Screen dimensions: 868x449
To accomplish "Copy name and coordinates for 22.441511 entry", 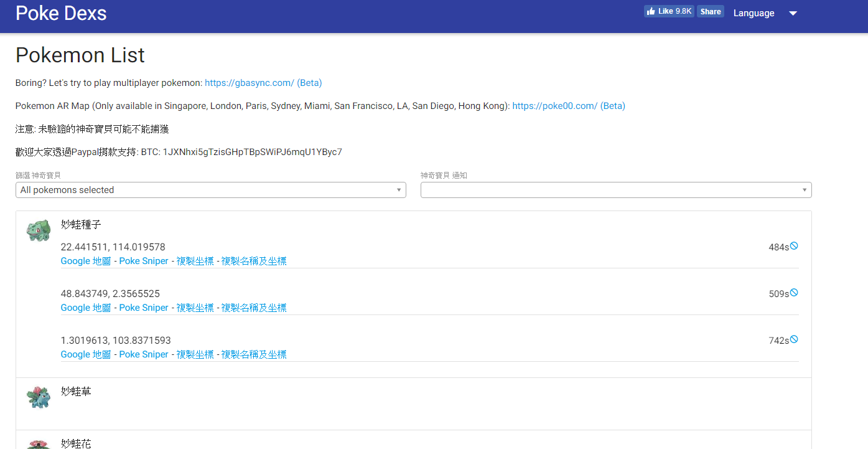I will (x=254, y=261).
